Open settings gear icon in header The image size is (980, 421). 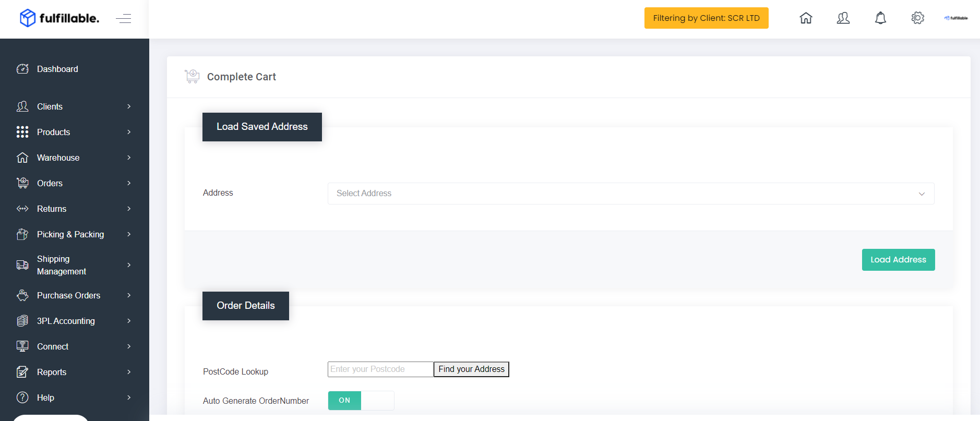point(918,18)
